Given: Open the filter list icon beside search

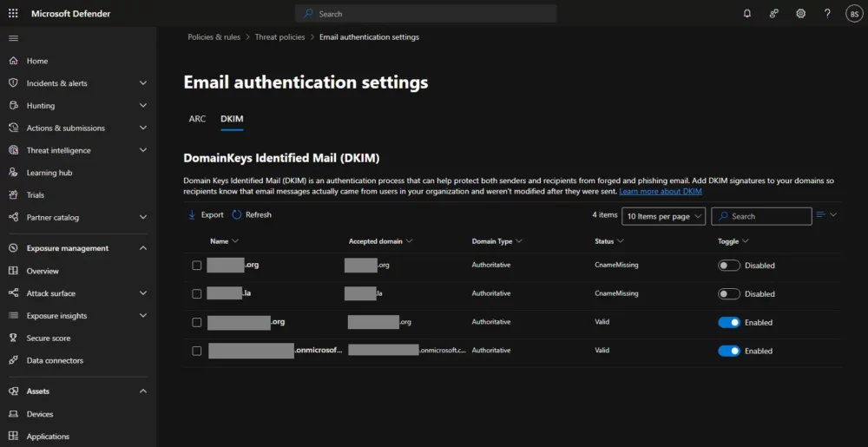Looking at the screenshot, I should tap(821, 214).
